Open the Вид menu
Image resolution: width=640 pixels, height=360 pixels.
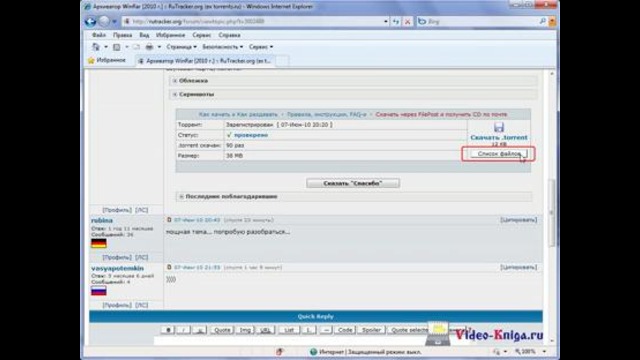point(144,35)
